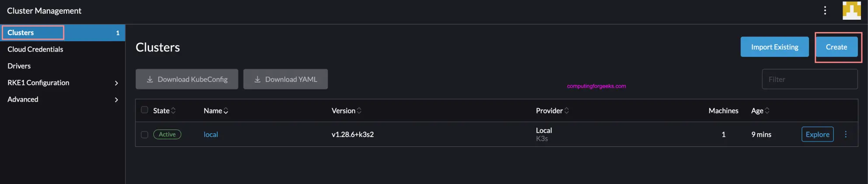The width and height of the screenshot is (868, 184).
Task: Sort clusters by Version column arrows
Action: (359, 111)
